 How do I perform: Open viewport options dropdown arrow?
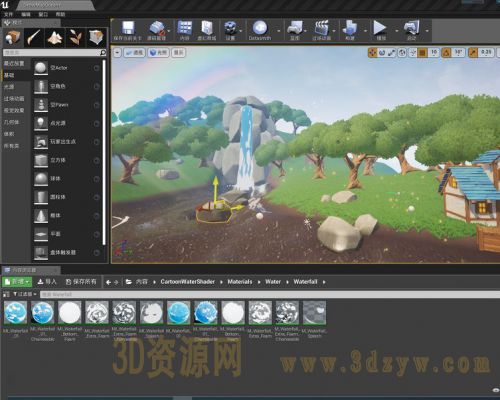tap(117, 52)
